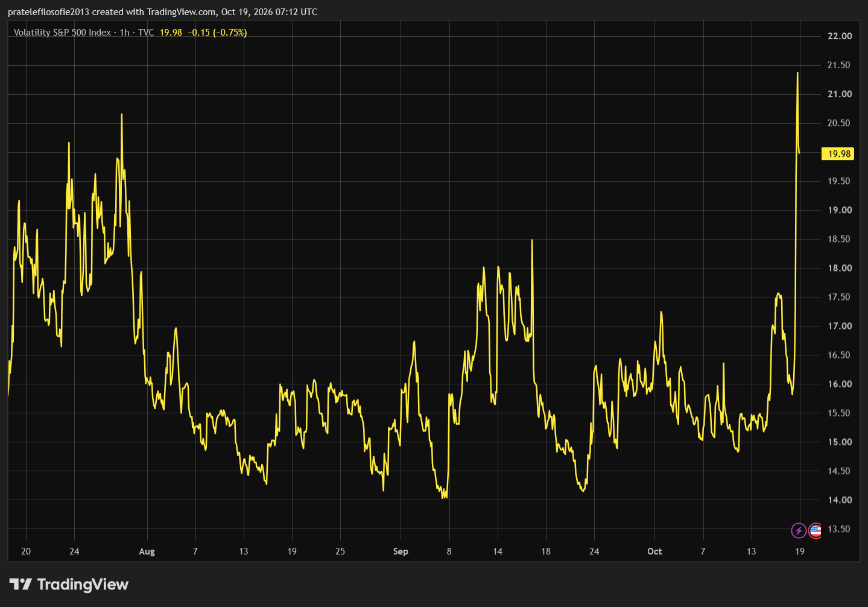Viewport: 868px width, 607px height.
Task: Click the 16.00 price axis label
Action: pyautogui.click(x=840, y=384)
